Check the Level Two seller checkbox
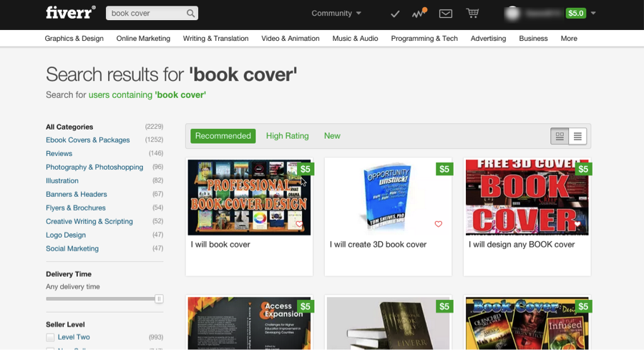This screenshot has width=644, height=350. click(50, 337)
